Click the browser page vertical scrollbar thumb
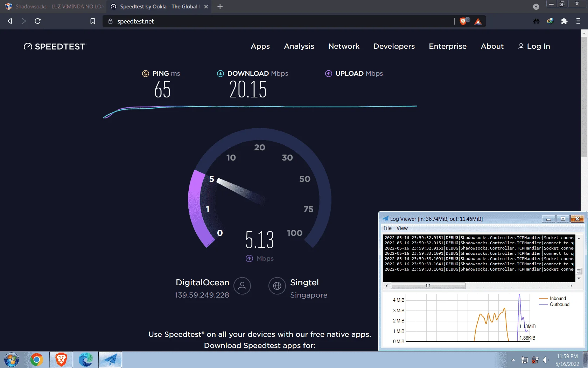 tap(584, 96)
